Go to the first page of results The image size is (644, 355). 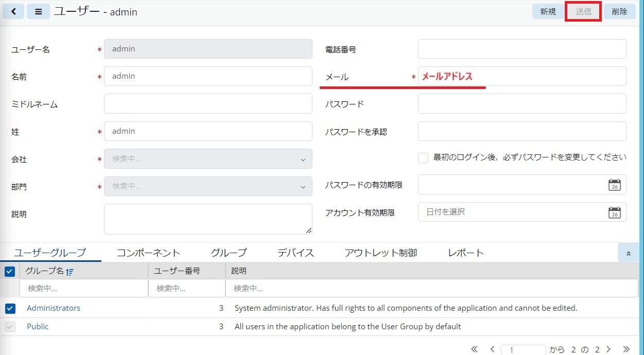pos(475,349)
